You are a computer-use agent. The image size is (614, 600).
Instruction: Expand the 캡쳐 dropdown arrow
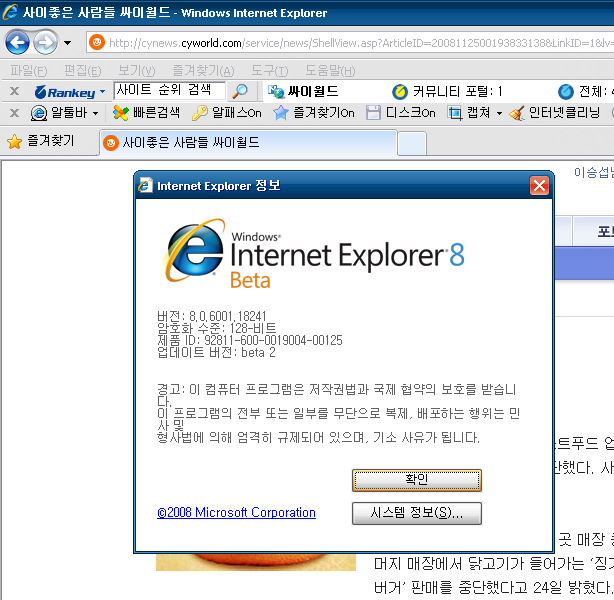pyautogui.click(x=499, y=114)
